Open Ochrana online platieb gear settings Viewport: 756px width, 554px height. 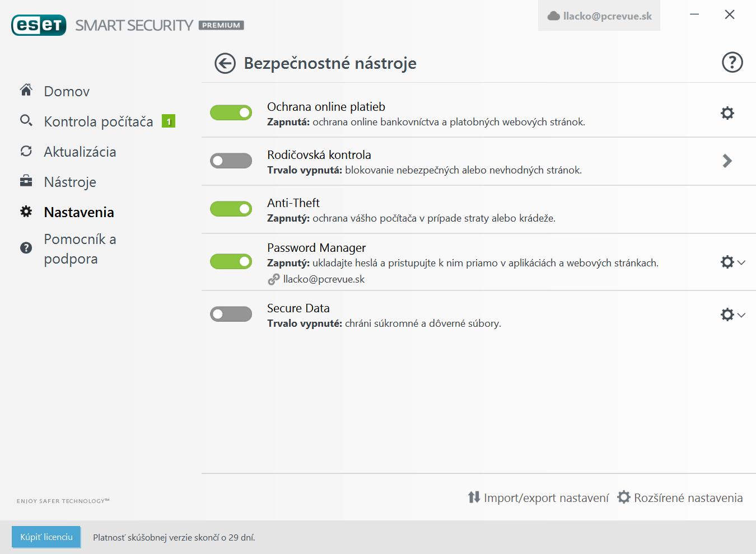point(727,113)
